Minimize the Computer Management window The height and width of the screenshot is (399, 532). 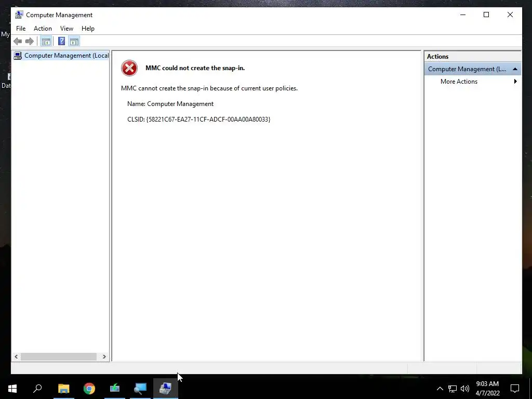tap(463, 15)
